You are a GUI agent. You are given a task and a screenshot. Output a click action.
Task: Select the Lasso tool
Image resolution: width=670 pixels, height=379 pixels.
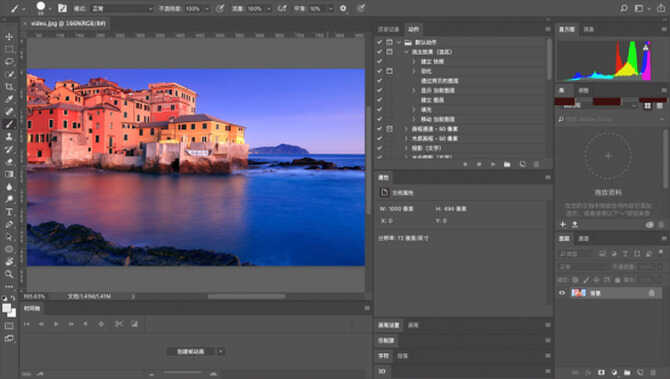(x=9, y=62)
